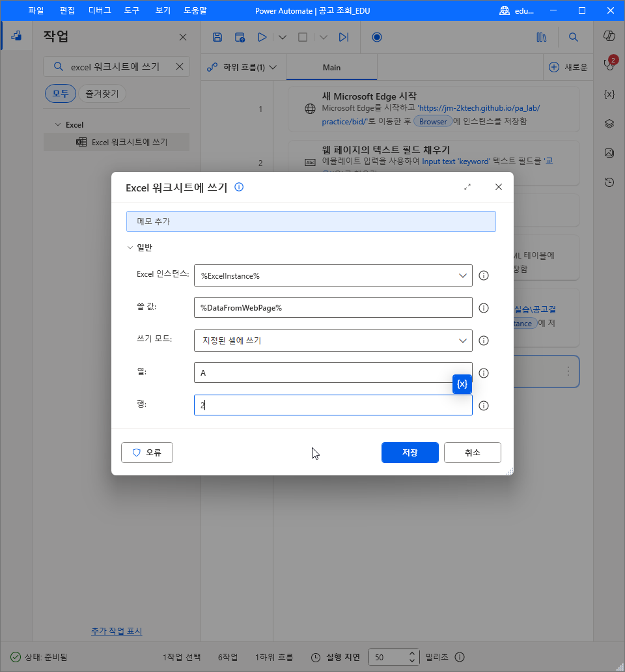Open the Excel 인스턴스 dropdown
The width and height of the screenshot is (625, 672).
coord(333,275)
